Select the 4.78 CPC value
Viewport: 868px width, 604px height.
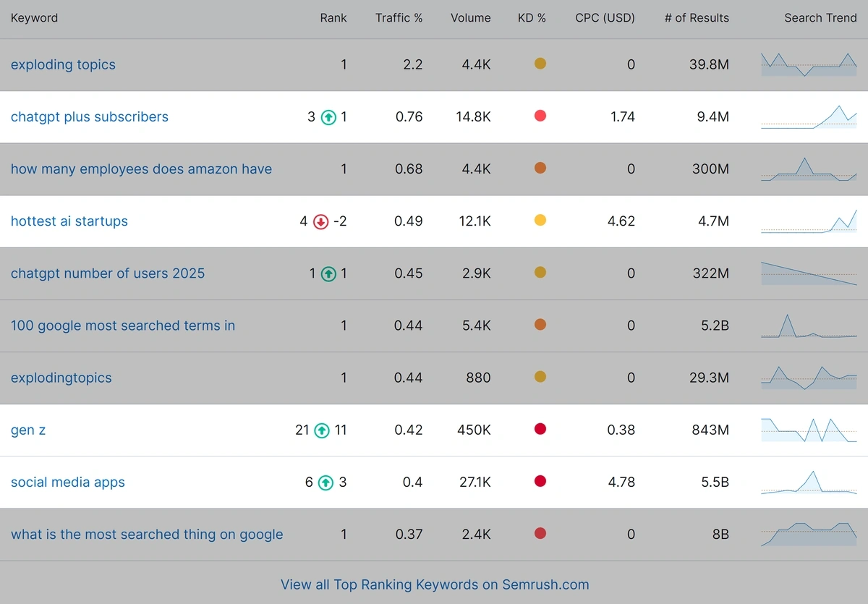622,482
